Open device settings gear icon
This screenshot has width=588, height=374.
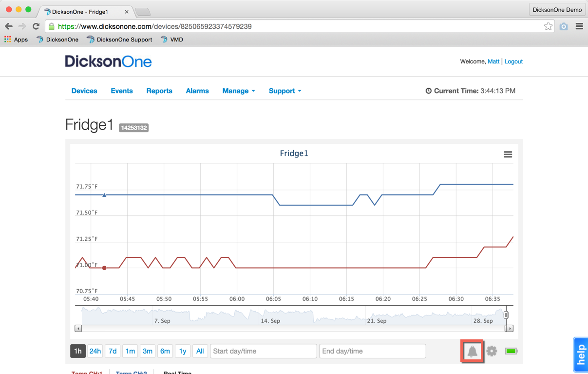(x=492, y=351)
